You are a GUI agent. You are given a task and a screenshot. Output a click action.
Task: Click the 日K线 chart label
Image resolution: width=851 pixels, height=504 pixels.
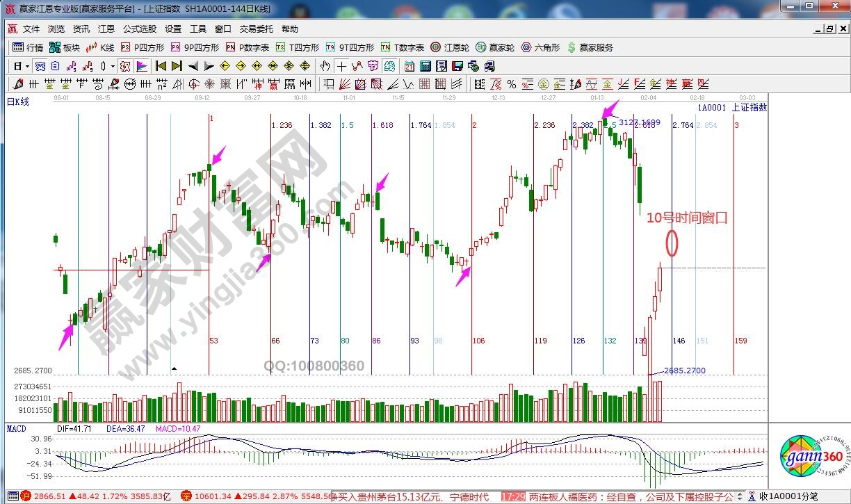18,102
